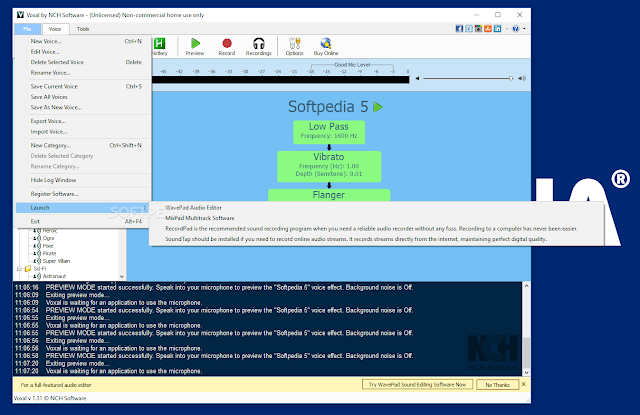
Task: Share via the LinkedIn icon
Action: point(497,29)
